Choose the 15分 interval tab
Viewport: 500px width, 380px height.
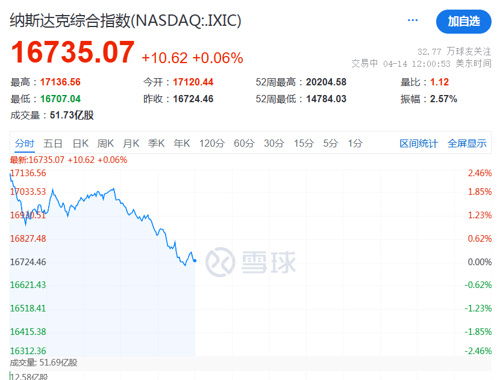tap(304, 144)
